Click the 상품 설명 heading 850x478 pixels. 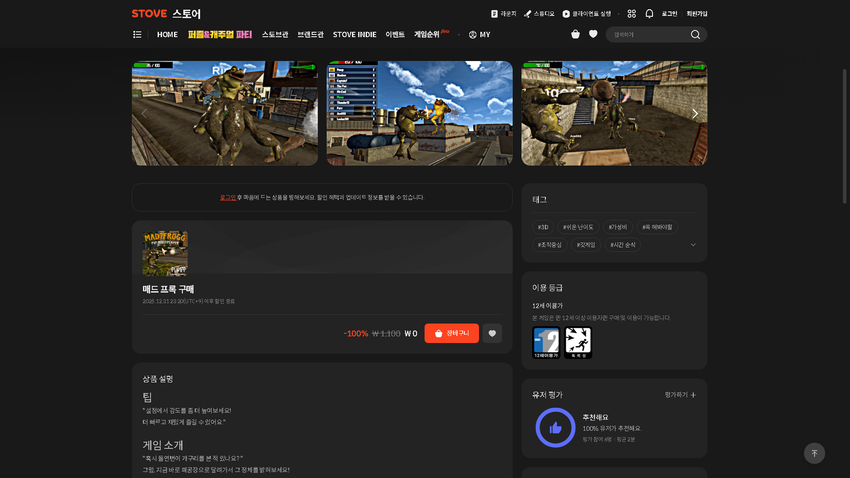pyautogui.click(x=158, y=379)
